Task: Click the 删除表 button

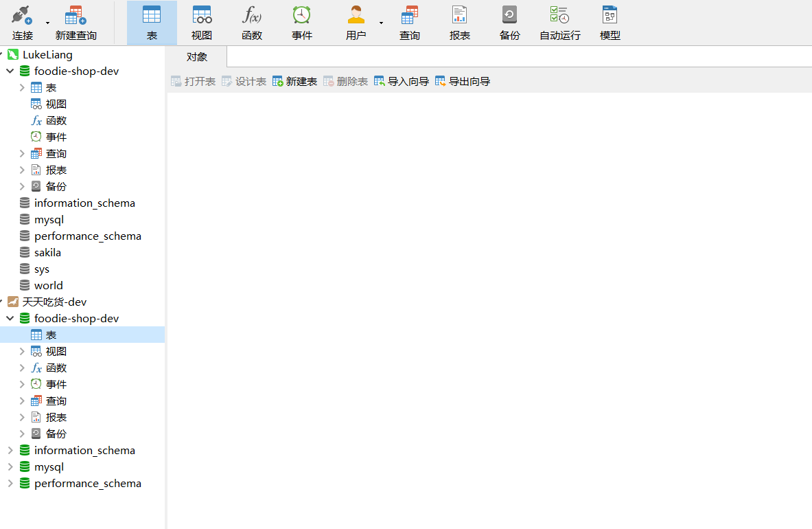Action: 345,81
